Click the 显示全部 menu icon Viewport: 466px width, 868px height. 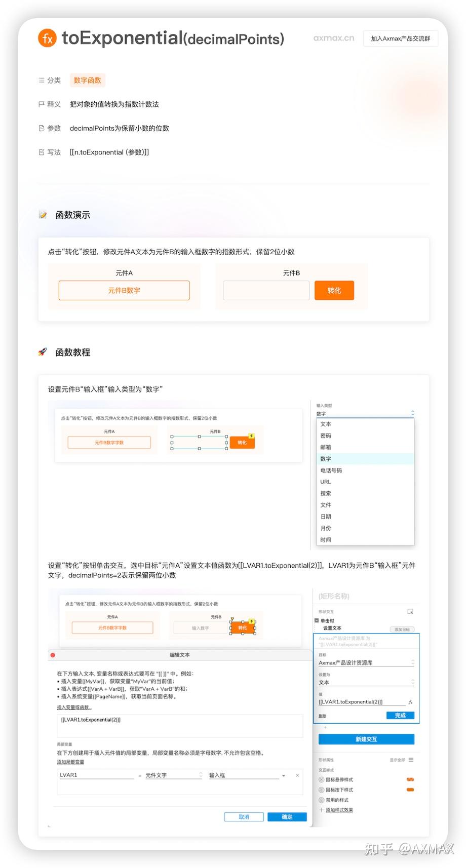click(x=411, y=760)
